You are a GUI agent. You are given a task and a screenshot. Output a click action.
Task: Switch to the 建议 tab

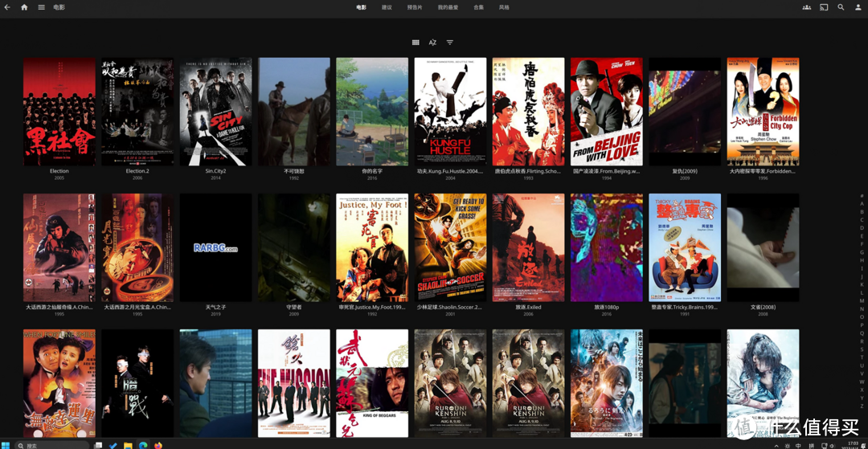point(387,7)
